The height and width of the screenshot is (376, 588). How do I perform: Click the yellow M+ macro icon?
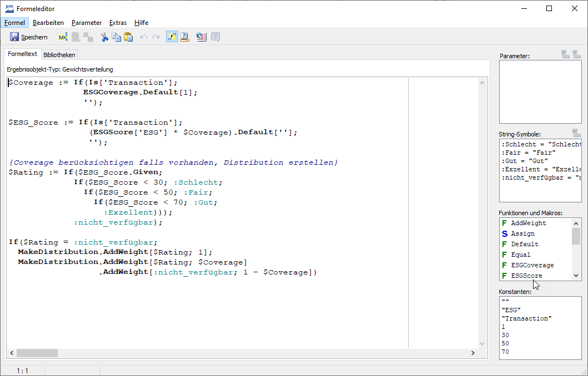pos(63,37)
